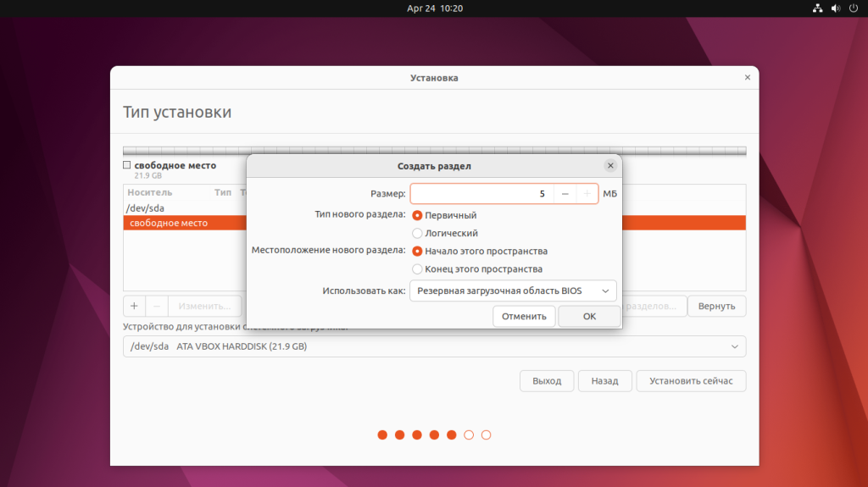
Task: Click the minus button to decrease partition size
Action: (x=565, y=194)
